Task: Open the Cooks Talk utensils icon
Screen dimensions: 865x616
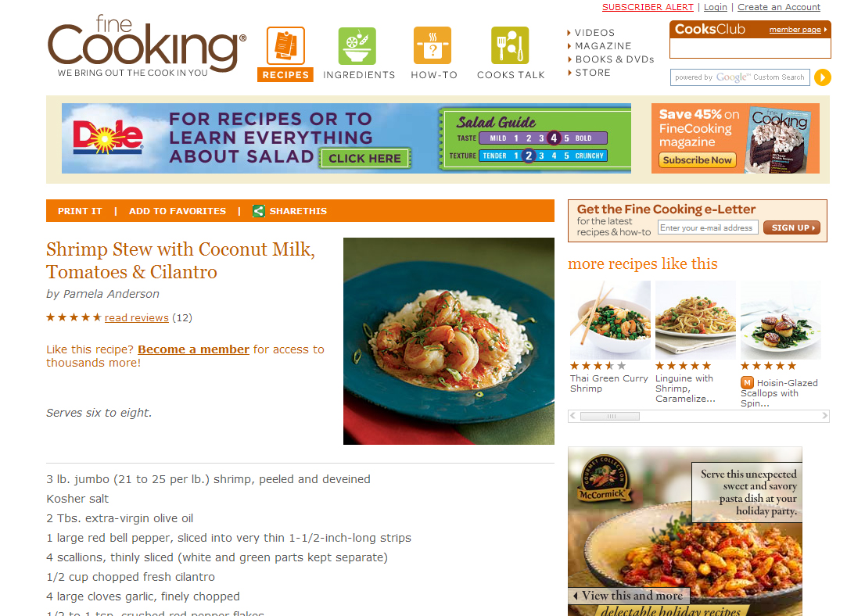Action: tap(510, 46)
